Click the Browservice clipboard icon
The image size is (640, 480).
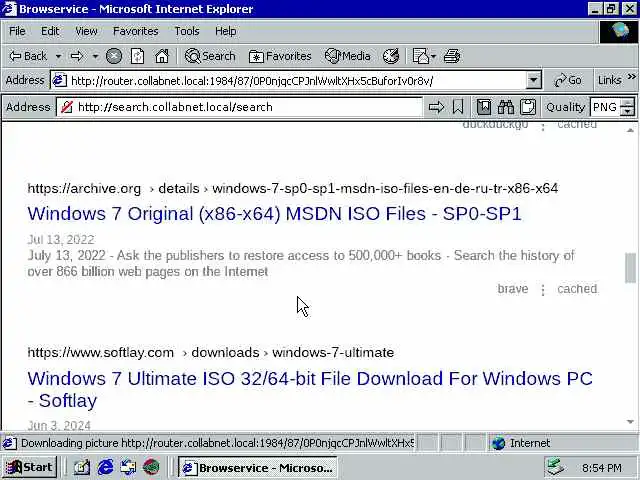click(528, 107)
